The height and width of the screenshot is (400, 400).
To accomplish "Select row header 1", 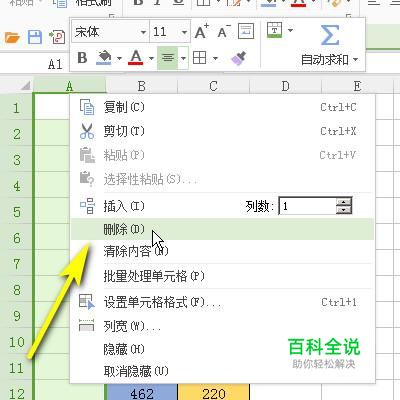I will pyautogui.click(x=16, y=108).
